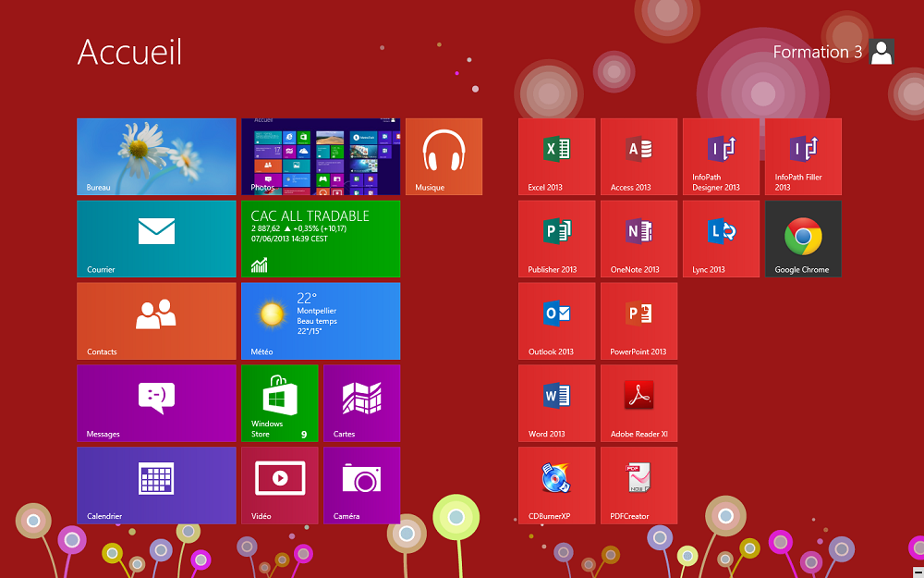Launch Google Chrome
The width and height of the screenshot is (924, 578).
(803, 239)
